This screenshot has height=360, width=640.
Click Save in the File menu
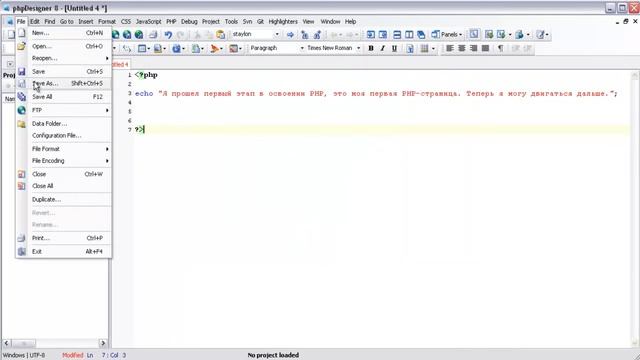64,71
